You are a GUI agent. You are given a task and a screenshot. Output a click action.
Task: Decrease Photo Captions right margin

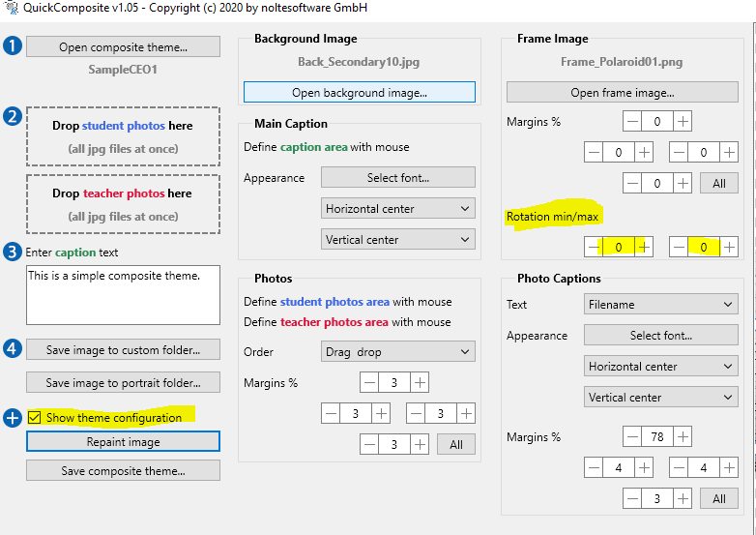click(679, 467)
